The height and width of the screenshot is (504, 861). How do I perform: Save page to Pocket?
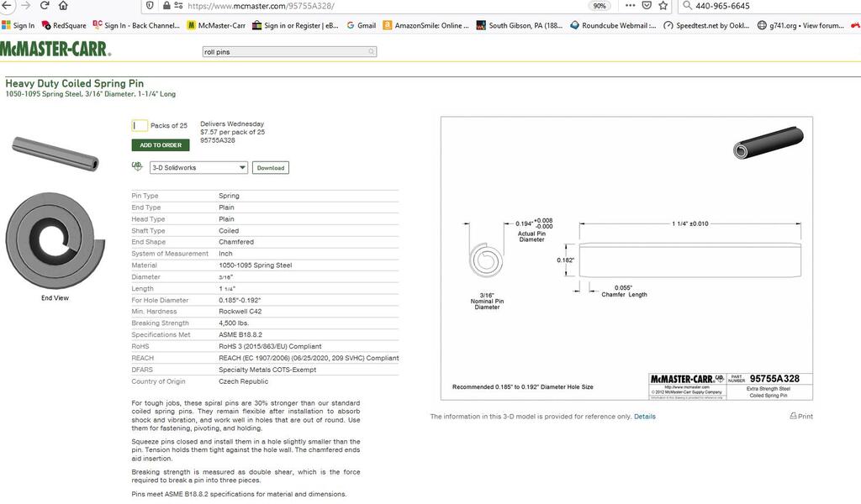[x=647, y=6]
